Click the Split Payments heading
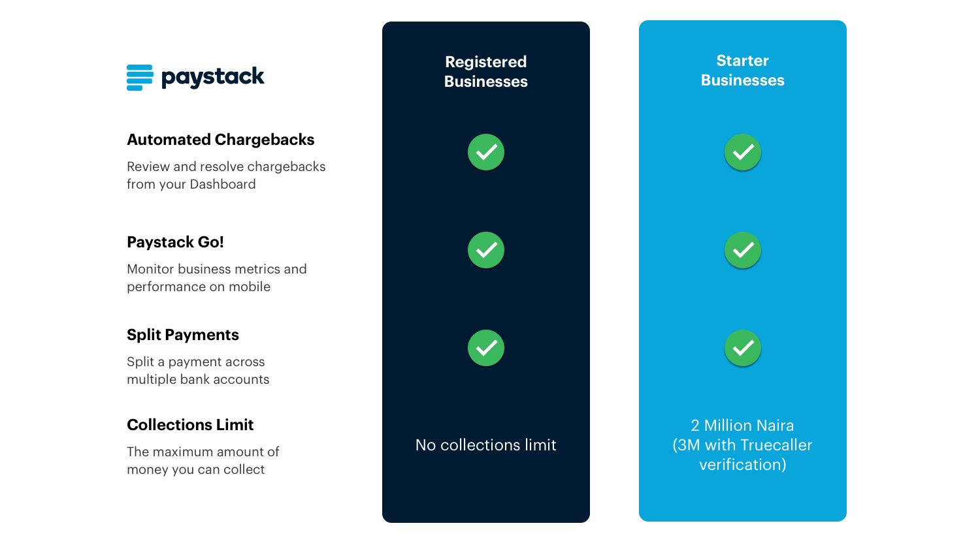 click(x=183, y=335)
